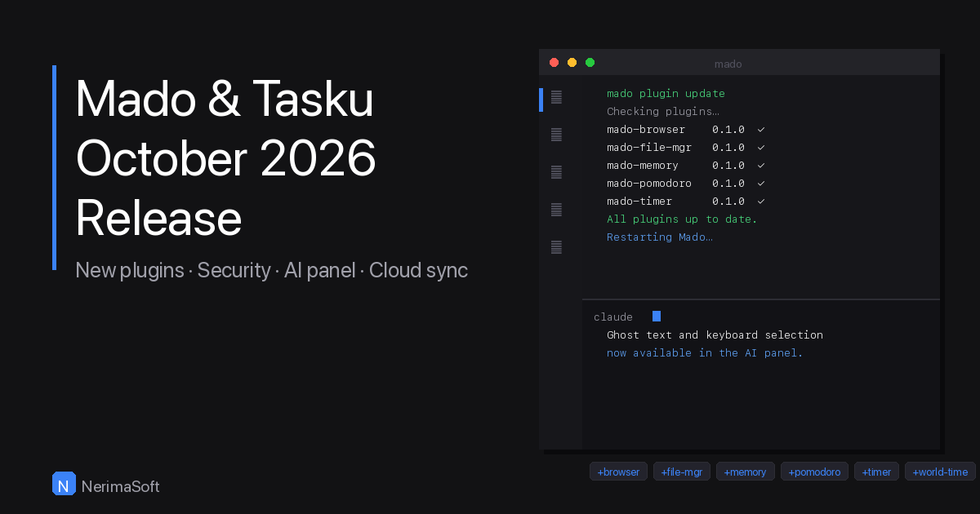Click the "All plugins up to date." message
Screen dimensions: 980x514
[682, 219]
